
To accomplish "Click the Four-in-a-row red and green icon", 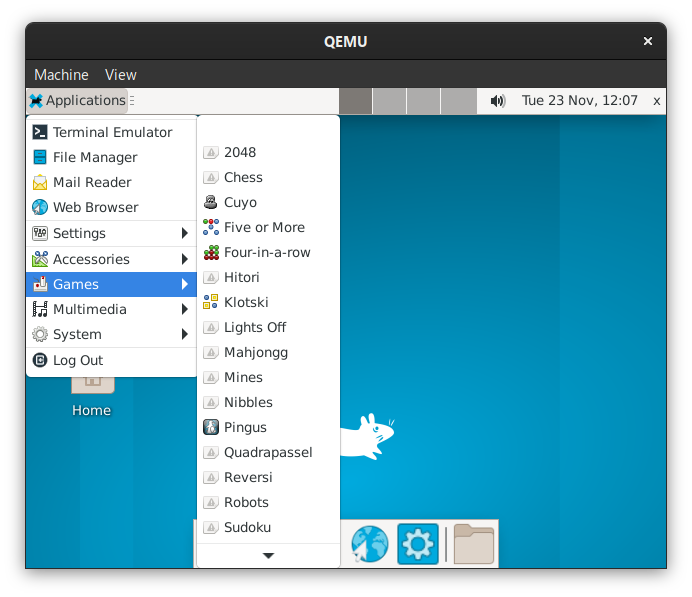I will [211, 252].
